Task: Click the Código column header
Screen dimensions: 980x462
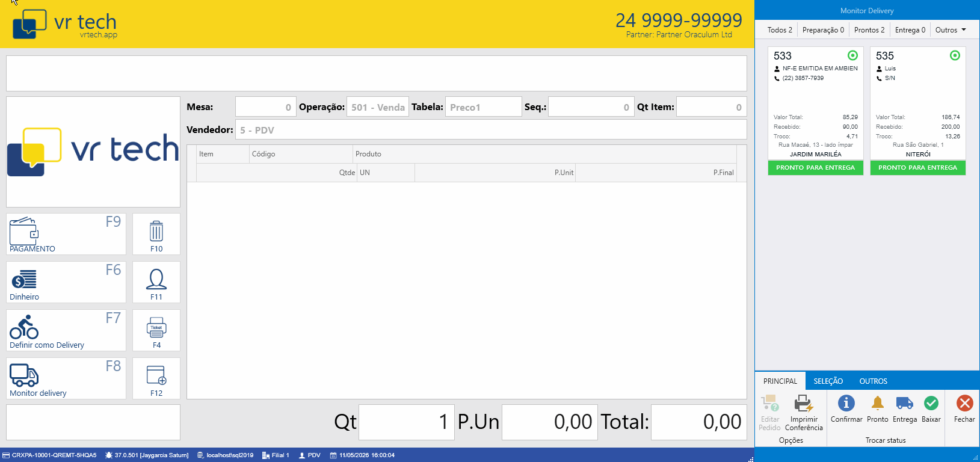Action: pyautogui.click(x=301, y=154)
